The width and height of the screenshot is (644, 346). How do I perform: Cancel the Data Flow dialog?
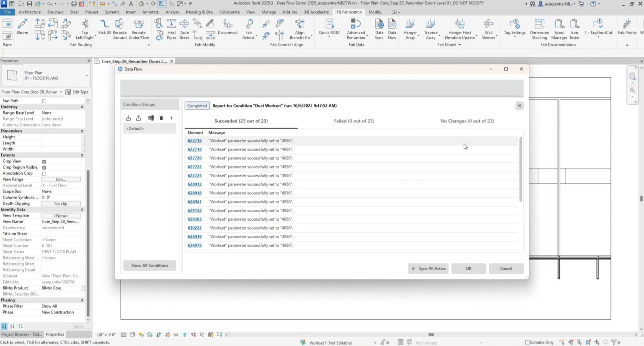click(x=506, y=269)
